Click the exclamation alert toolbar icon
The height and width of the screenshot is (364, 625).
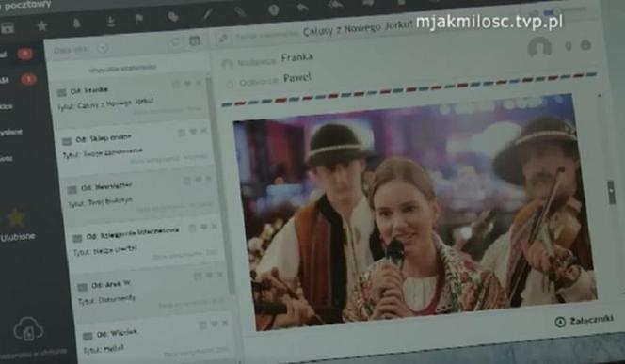point(273,9)
